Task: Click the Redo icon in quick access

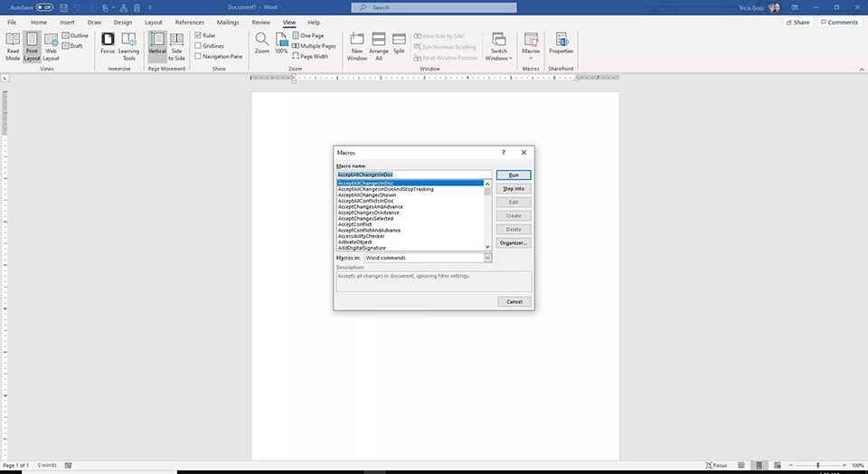Action: pyautogui.click(x=91, y=8)
